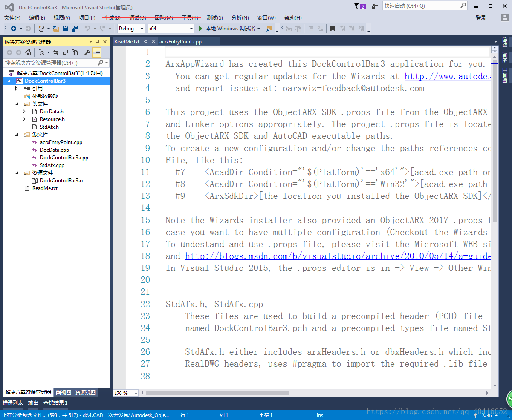Switch to the 资源视图 tab
This screenshot has height=420, width=512.
86,392
